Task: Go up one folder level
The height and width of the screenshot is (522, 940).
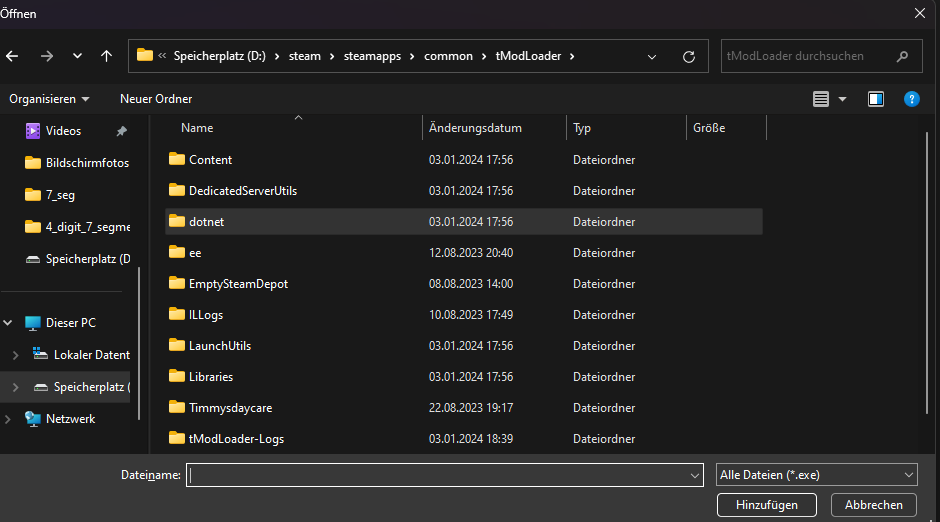Action: click(106, 56)
